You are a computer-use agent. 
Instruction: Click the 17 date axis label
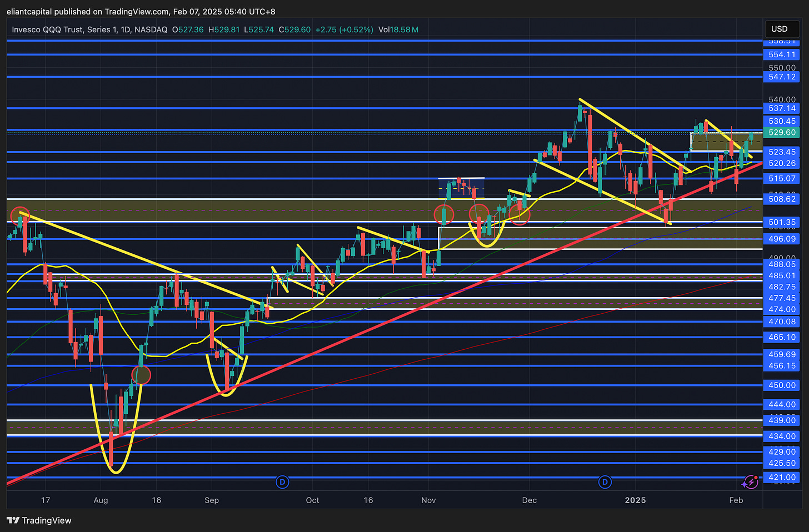click(46, 500)
